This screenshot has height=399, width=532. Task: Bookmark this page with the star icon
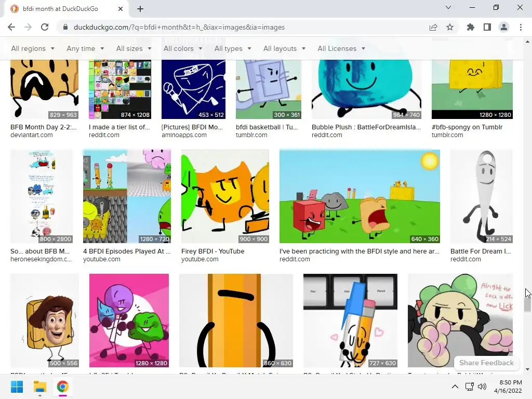[450, 27]
